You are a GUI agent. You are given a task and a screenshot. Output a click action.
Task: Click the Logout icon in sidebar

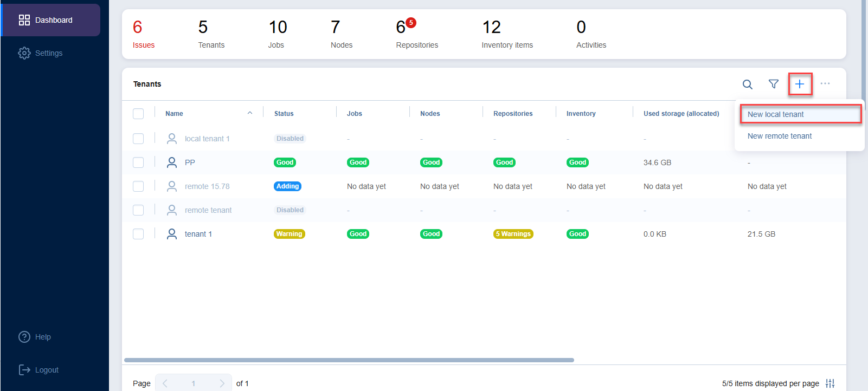(x=24, y=370)
